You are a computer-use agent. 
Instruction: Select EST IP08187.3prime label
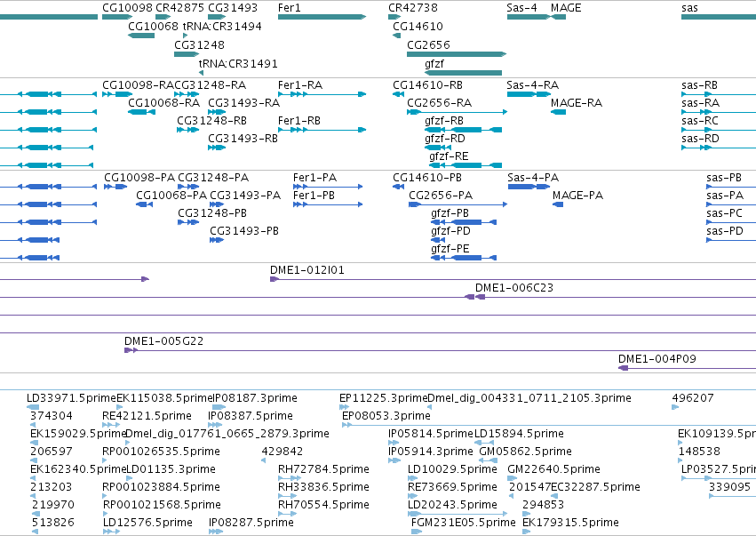[255, 398]
